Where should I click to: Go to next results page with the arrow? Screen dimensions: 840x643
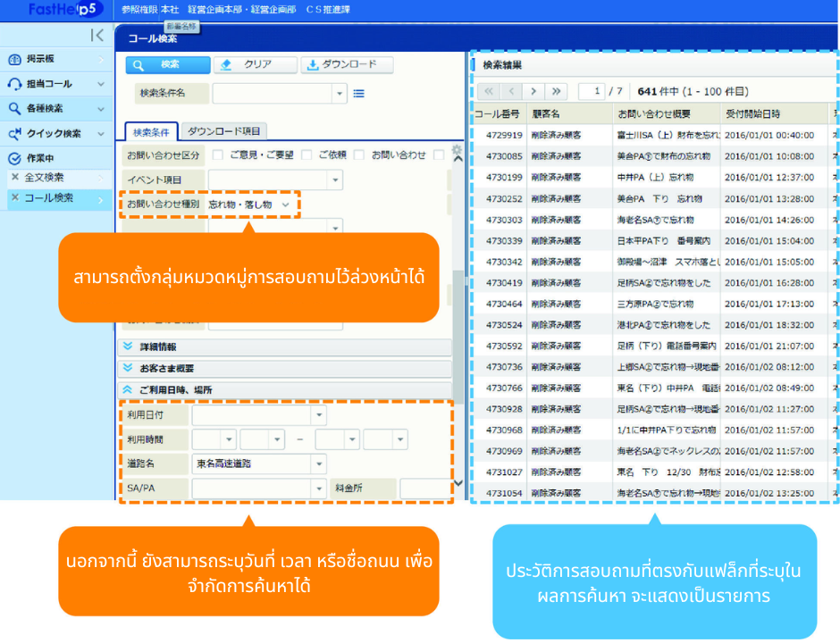click(533, 91)
